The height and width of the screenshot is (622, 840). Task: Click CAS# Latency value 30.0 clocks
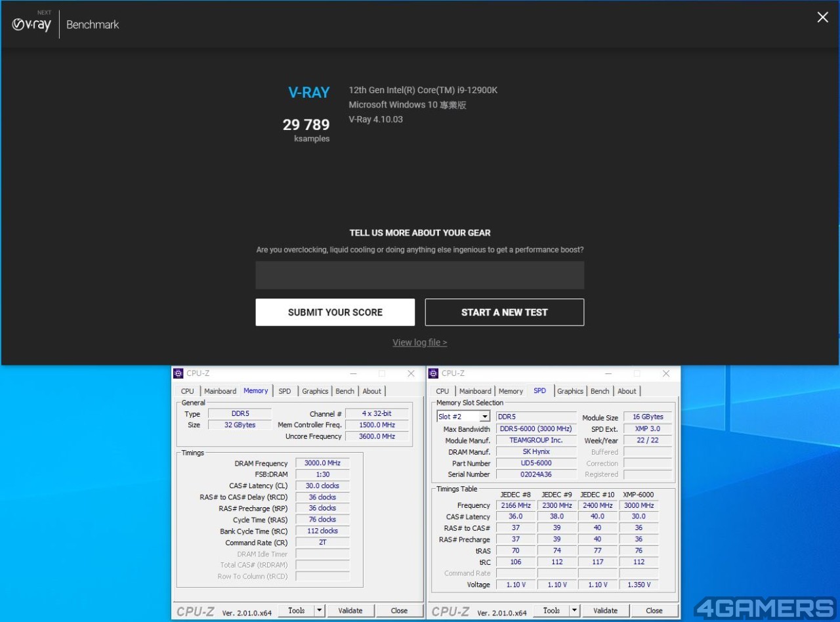tap(322, 486)
